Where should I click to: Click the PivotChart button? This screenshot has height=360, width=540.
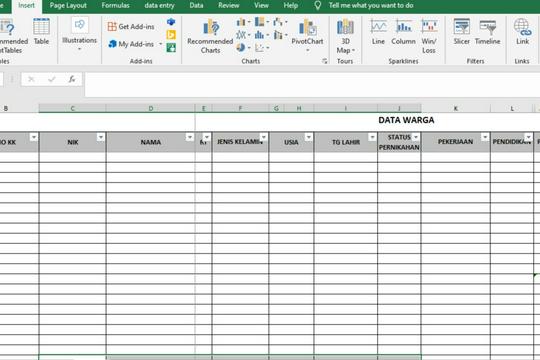[x=307, y=32]
